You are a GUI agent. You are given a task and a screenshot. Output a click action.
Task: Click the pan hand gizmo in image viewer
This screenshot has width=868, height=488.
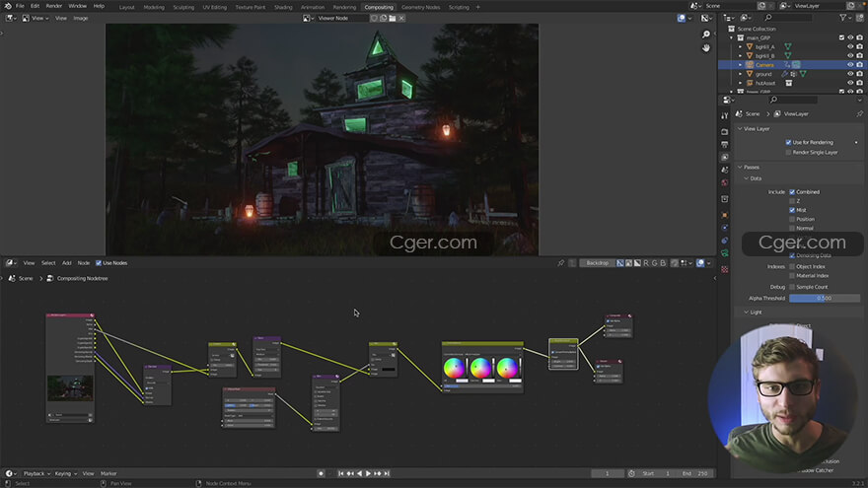[x=706, y=48]
